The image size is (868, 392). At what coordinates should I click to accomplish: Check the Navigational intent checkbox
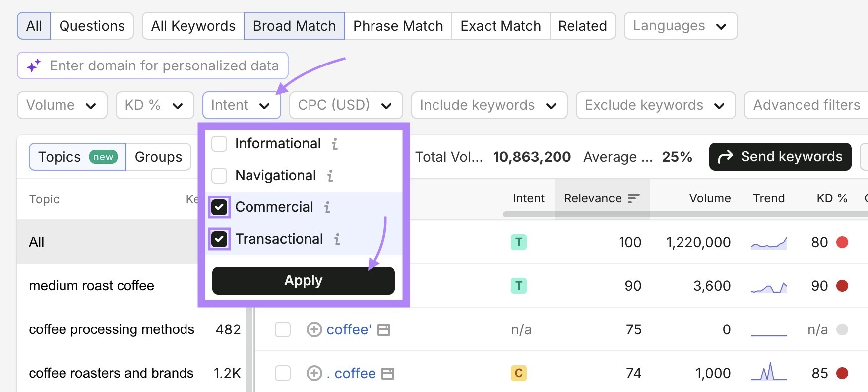tap(219, 176)
